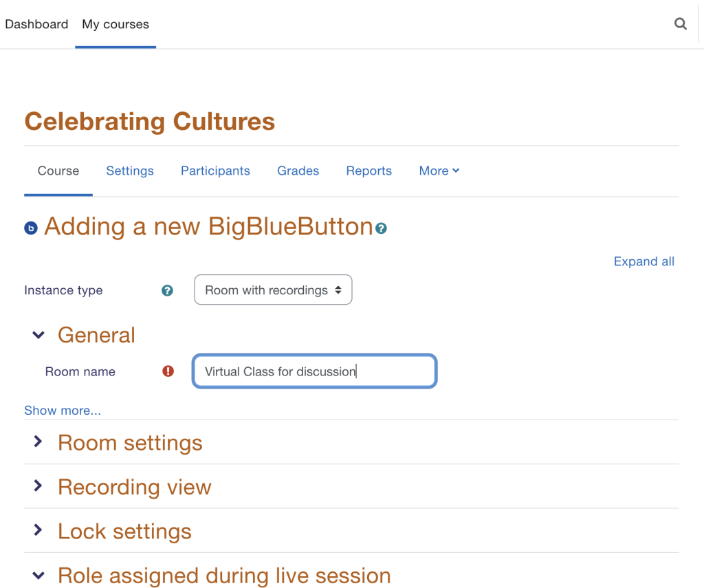Click into the Room name text field

[x=315, y=371]
